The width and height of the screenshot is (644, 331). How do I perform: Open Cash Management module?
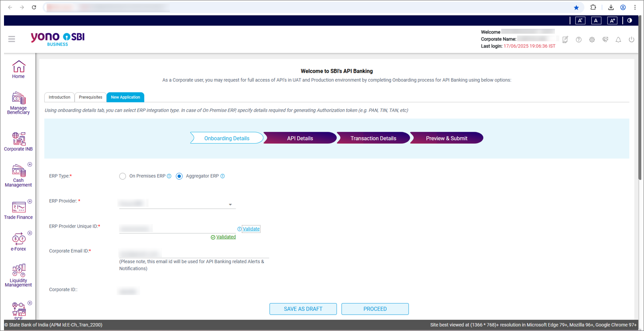pyautogui.click(x=19, y=176)
